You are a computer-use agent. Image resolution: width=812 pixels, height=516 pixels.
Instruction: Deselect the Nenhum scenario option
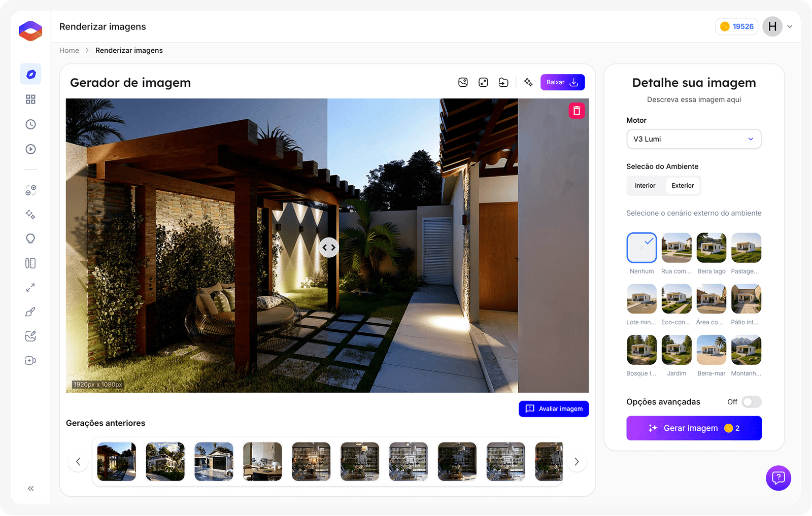(641, 248)
